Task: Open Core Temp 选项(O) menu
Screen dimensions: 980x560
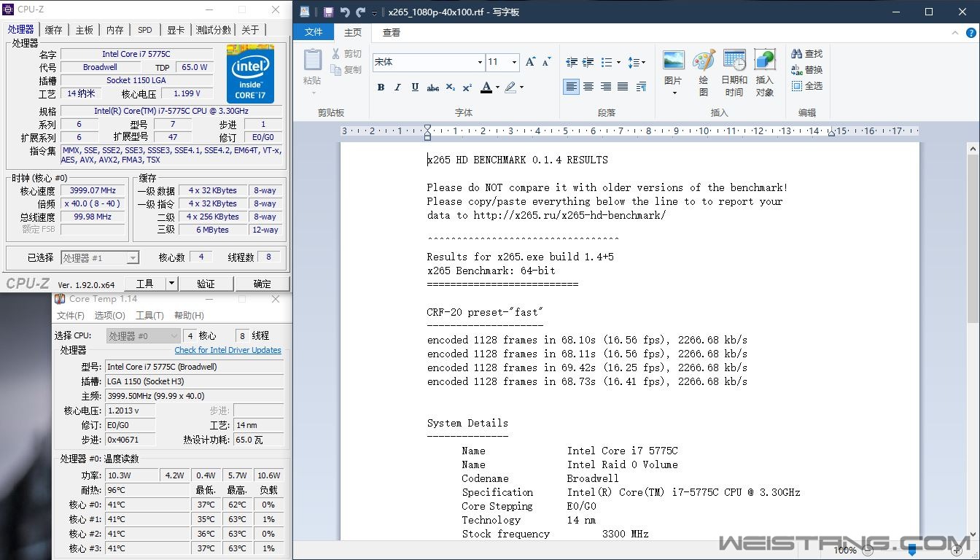Action: point(110,316)
